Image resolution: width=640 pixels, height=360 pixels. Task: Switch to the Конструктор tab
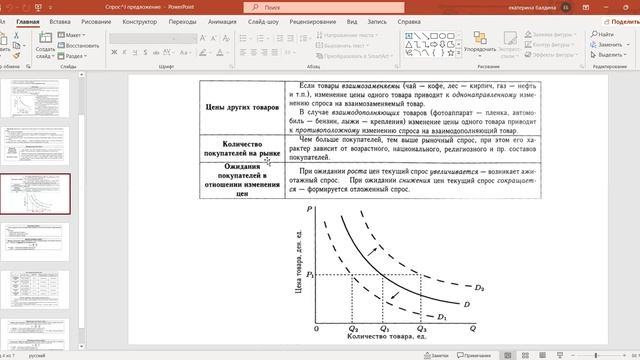pyautogui.click(x=140, y=22)
